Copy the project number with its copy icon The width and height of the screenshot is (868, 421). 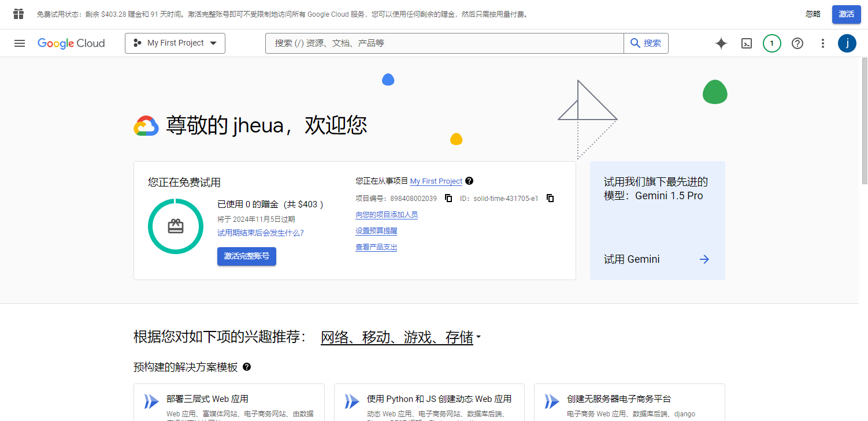point(448,198)
